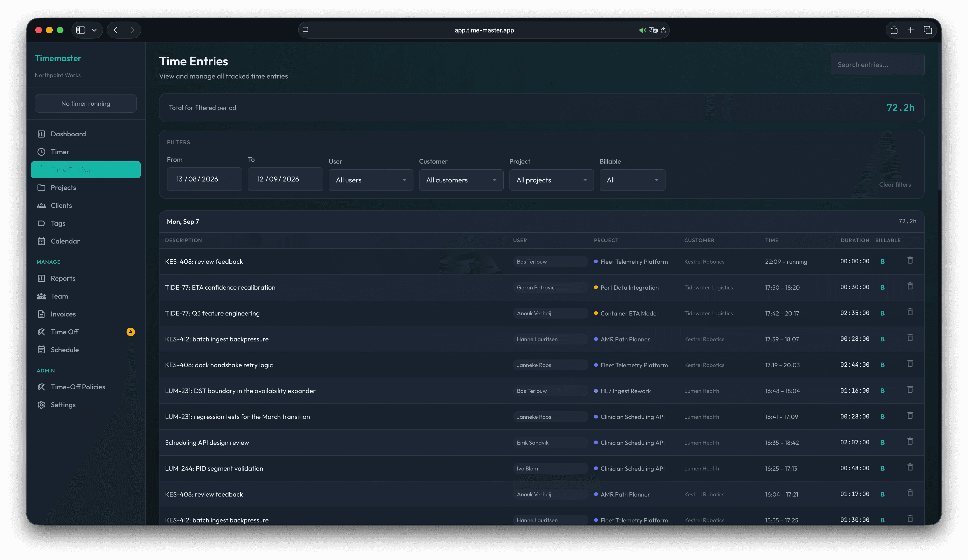The width and height of the screenshot is (968, 560).
Task: Click the No timer running button
Action: [86, 104]
